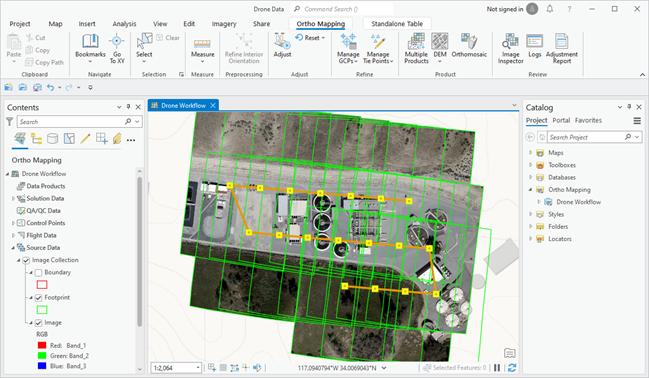Uncheck the Footprint layer checkbox
The image size is (649, 378).
38,298
